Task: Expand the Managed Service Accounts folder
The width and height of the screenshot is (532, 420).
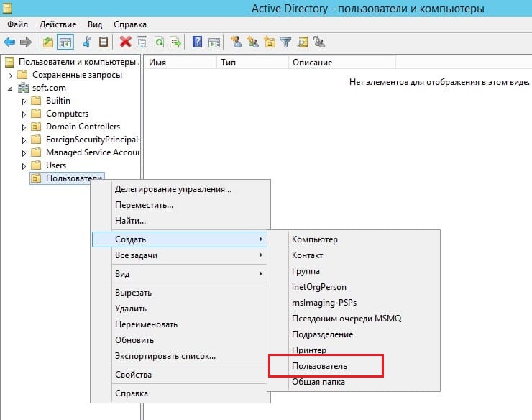Action: [24, 153]
